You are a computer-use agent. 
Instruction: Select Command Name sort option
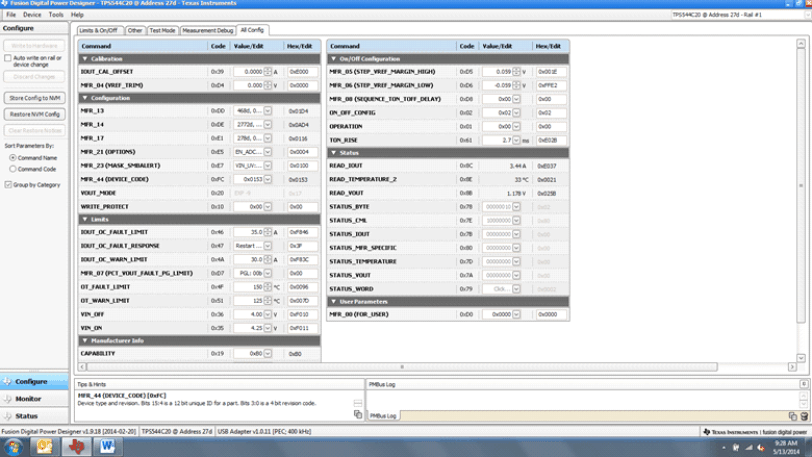13,158
